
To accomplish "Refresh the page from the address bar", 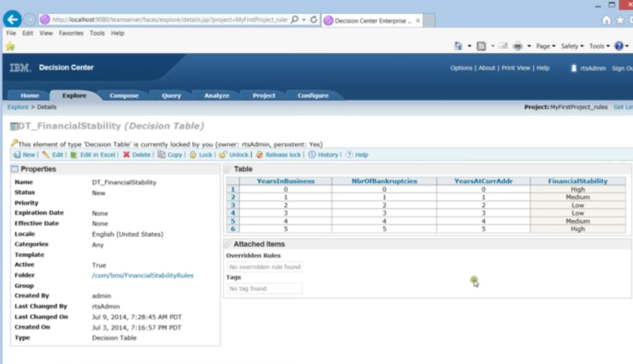I will click(314, 20).
